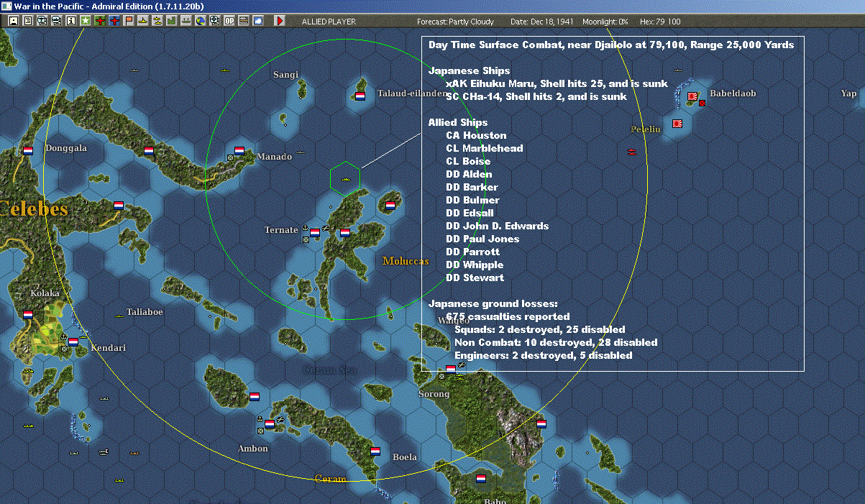Click the Moluccas region label
This screenshot has width=865, height=504.
click(406, 261)
